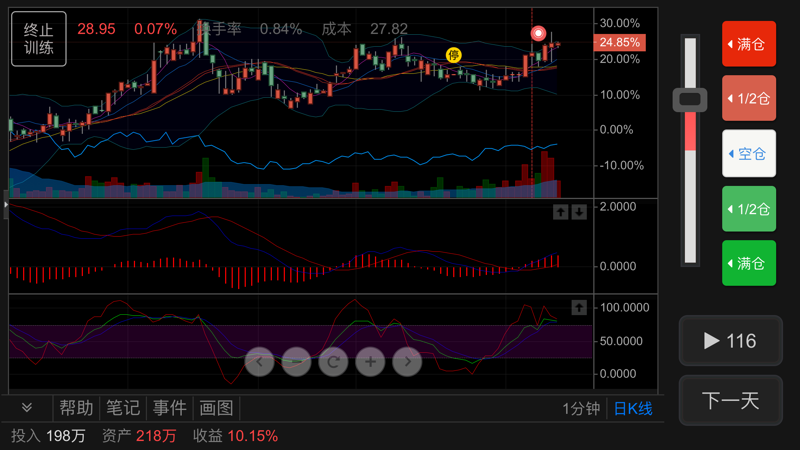The image size is (800, 450).
Task: Open 笔记 notes
Action: pyautogui.click(x=123, y=408)
